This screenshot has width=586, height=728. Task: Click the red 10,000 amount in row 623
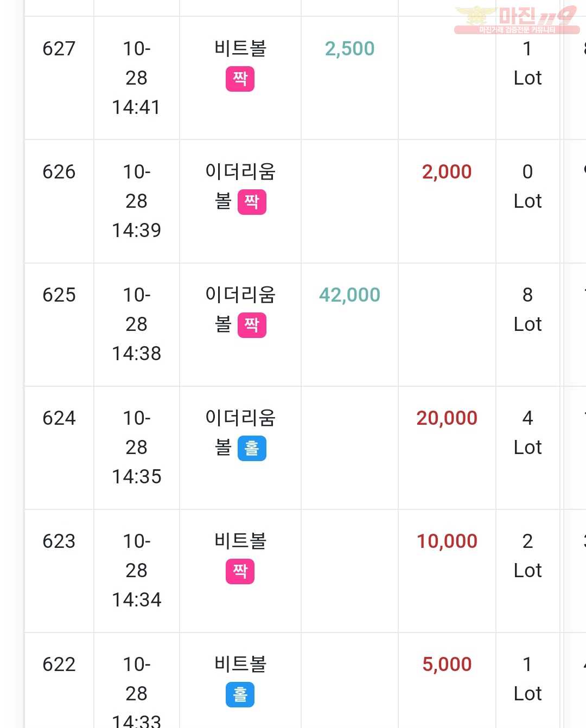[447, 541]
